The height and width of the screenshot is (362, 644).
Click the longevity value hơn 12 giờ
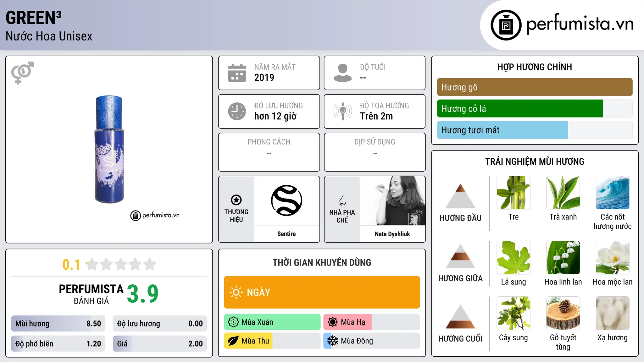(x=275, y=116)
